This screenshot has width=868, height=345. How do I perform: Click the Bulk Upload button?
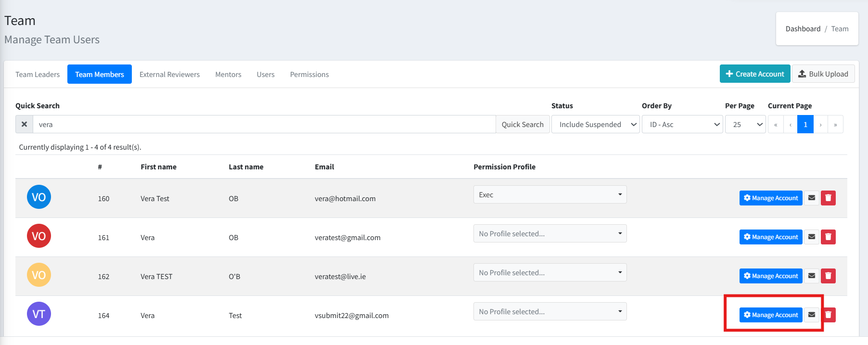pyautogui.click(x=823, y=74)
